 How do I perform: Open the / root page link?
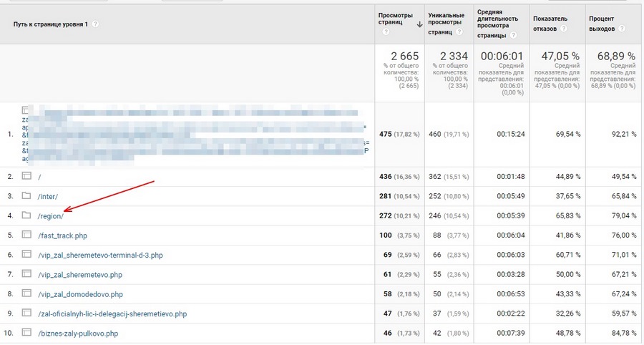[x=39, y=177]
